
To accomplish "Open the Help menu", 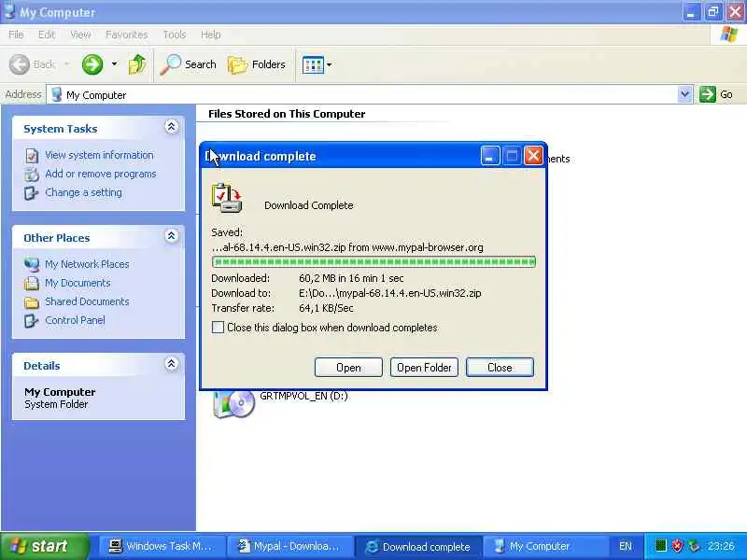I will (x=210, y=35).
